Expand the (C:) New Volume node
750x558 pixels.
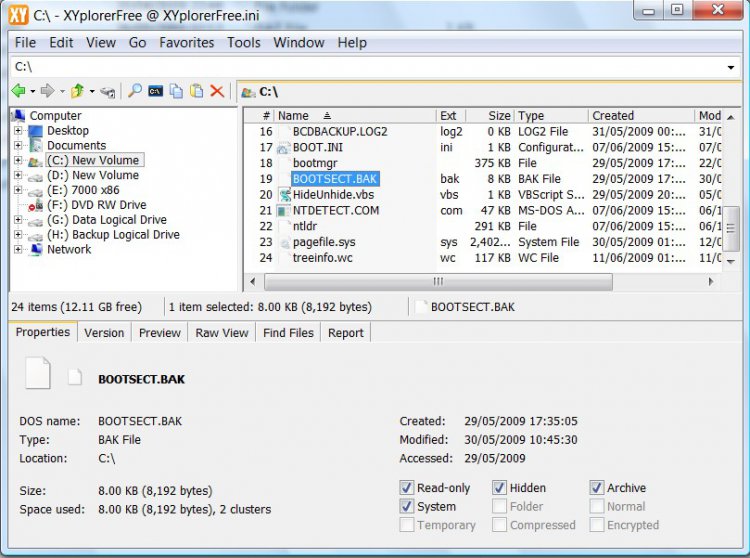click(18, 160)
